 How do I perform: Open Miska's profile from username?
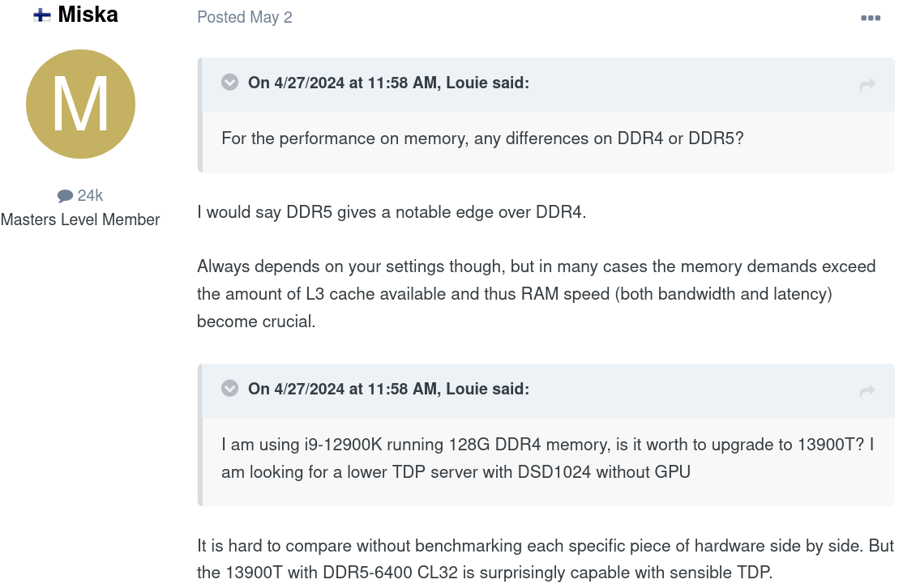tap(88, 15)
